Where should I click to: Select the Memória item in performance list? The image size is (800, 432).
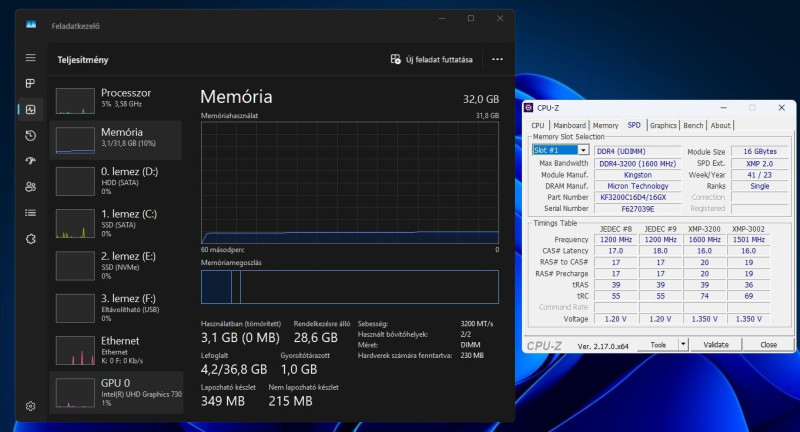tap(116, 140)
